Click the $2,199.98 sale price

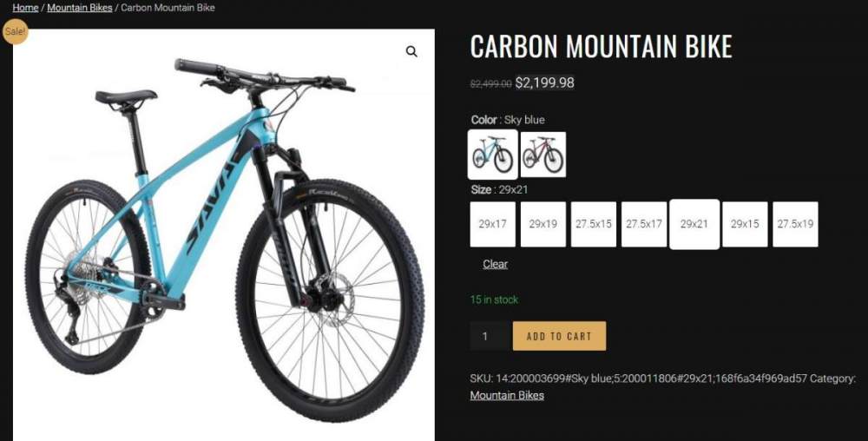point(545,83)
